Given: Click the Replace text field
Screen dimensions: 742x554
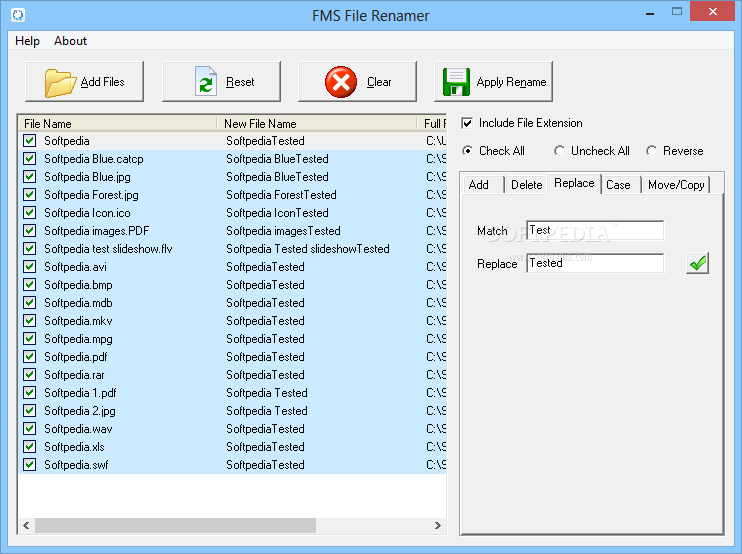Looking at the screenshot, I should (x=595, y=263).
